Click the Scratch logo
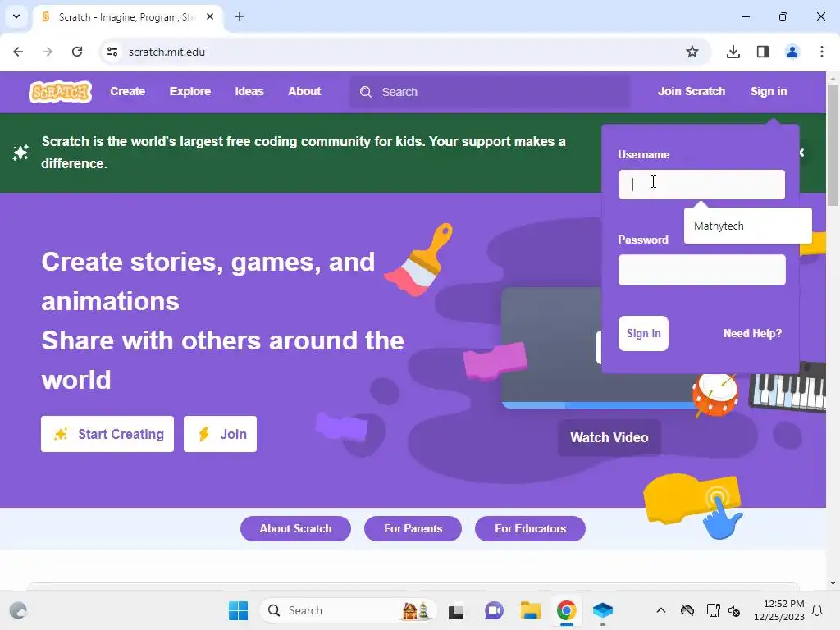This screenshot has height=630, width=840. pyautogui.click(x=60, y=92)
